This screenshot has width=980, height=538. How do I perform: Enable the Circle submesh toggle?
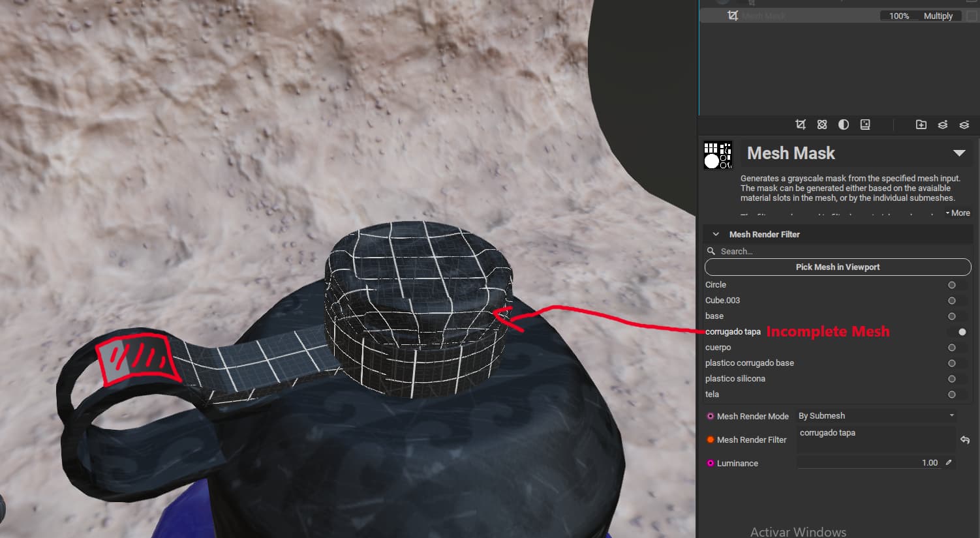coord(952,285)
